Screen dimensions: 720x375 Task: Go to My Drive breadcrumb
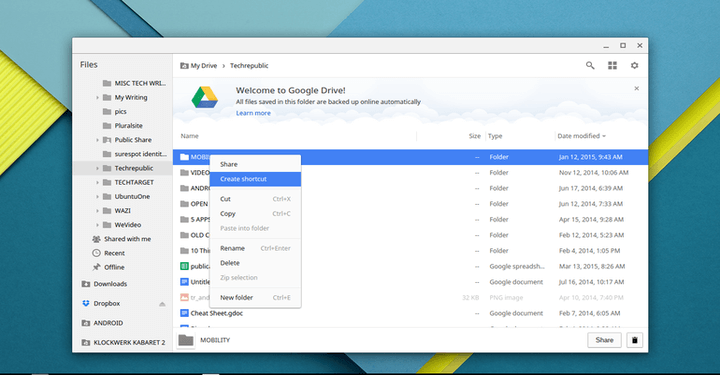click(203, 66)
